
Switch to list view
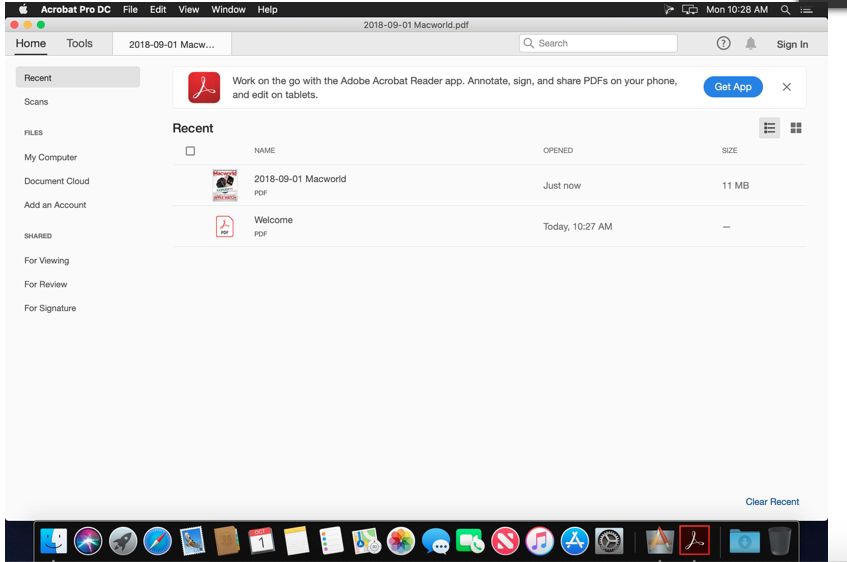click(x=769, y=128)
